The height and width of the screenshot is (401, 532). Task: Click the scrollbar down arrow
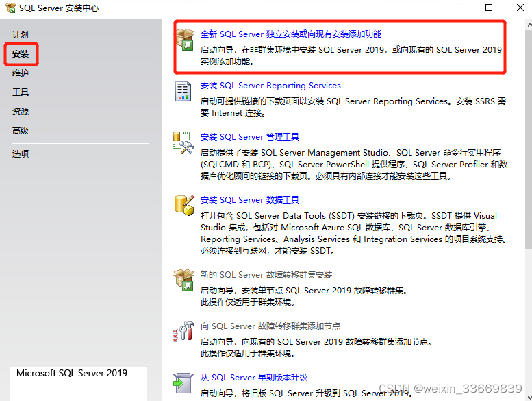(x=529, y=397)
